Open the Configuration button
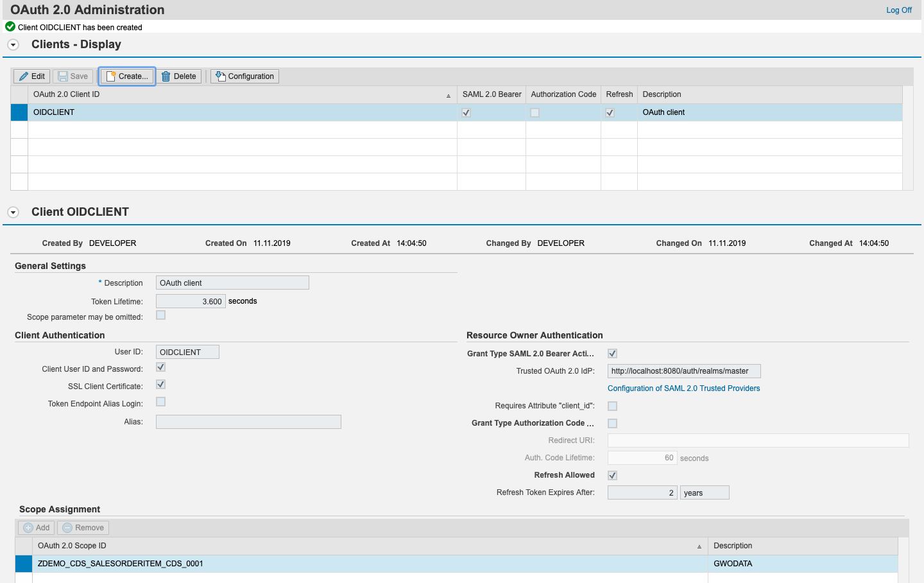Viewport: 924px width, 583px height. coord(244,76)
